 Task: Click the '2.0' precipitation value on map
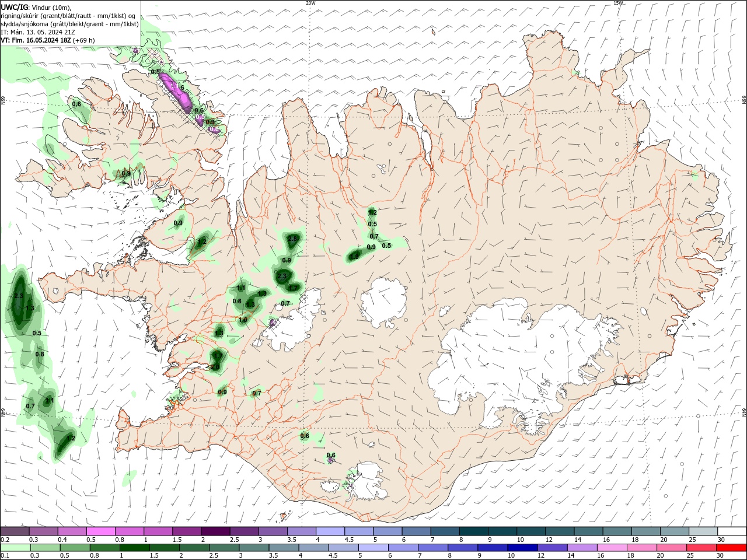point(215,367)
